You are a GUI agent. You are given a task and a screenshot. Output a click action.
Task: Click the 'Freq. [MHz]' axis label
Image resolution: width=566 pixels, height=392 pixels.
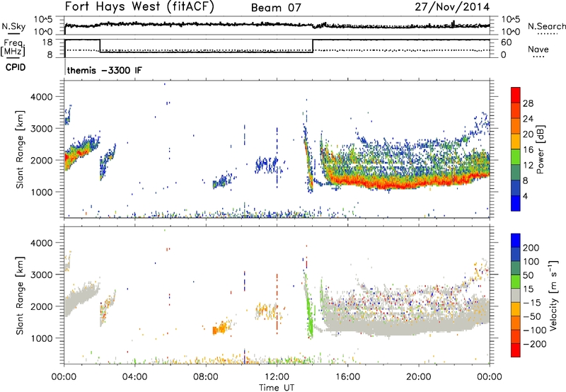click(x=13, y=47)
